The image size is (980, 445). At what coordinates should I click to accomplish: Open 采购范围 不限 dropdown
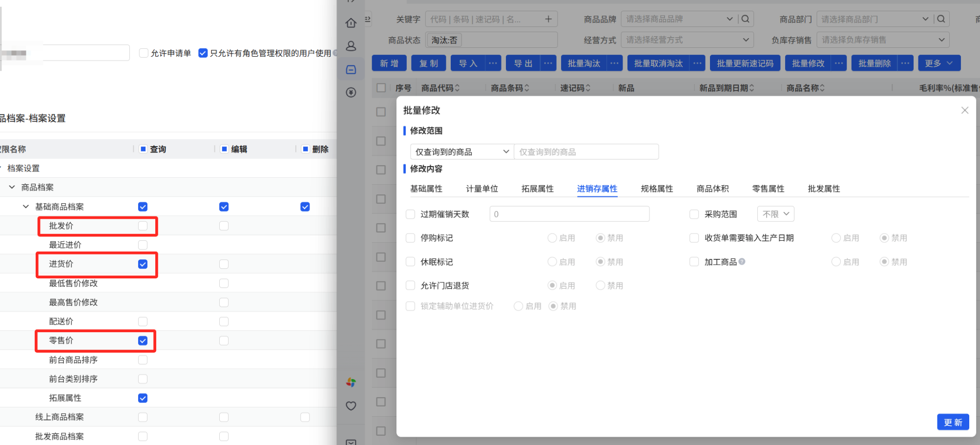pyautogui.click(x=776, y=214)
